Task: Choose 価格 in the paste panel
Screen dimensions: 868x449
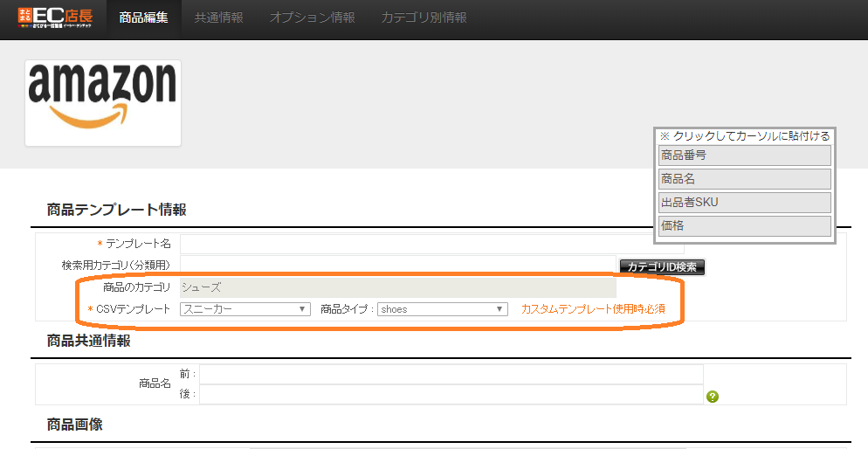Action: click(744, 226)
